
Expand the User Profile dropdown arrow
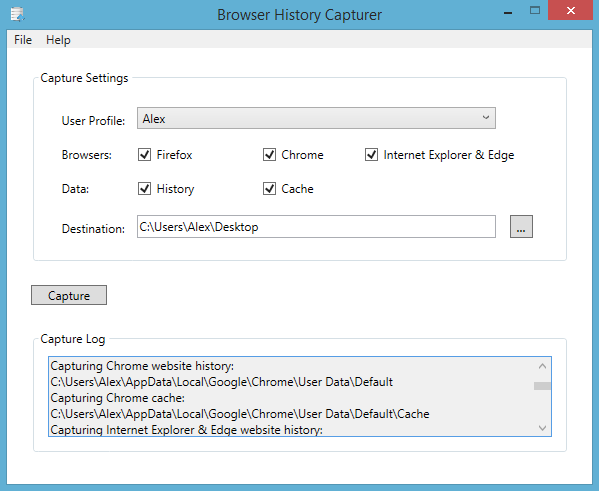(x=486, y=118)
